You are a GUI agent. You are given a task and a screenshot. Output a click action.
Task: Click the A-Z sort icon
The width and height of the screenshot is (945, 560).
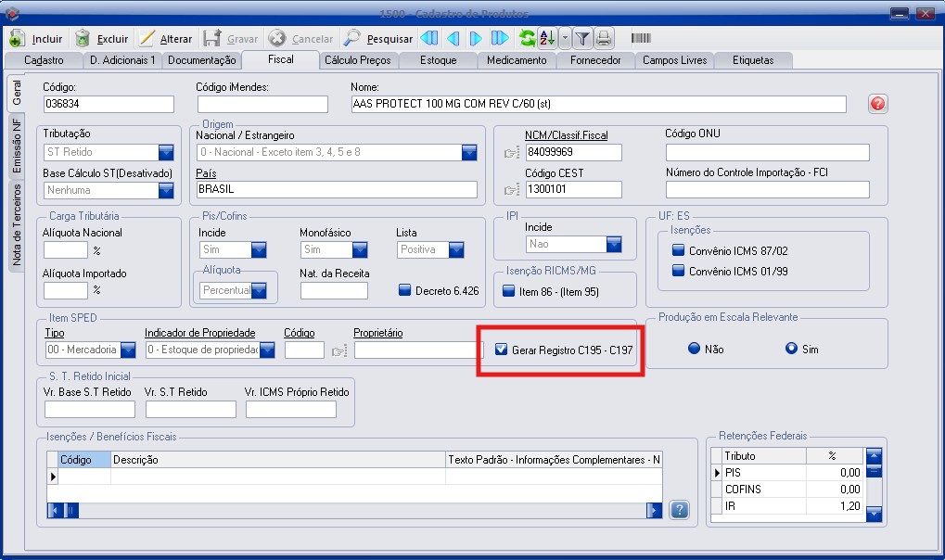pos(546,39)
